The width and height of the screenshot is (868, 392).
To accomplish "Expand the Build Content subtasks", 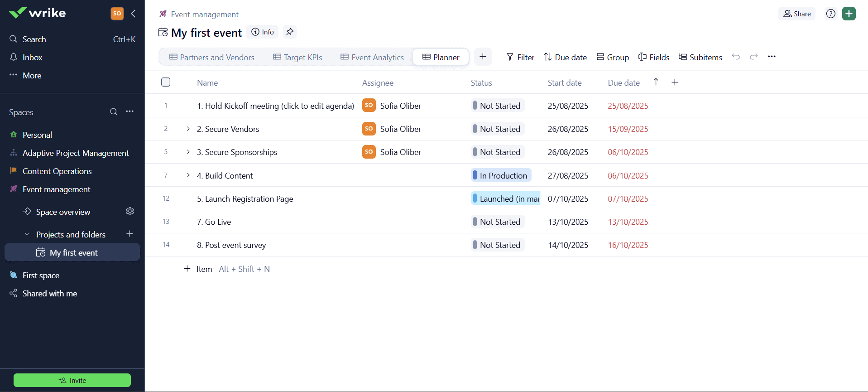I will click(188, 175).
